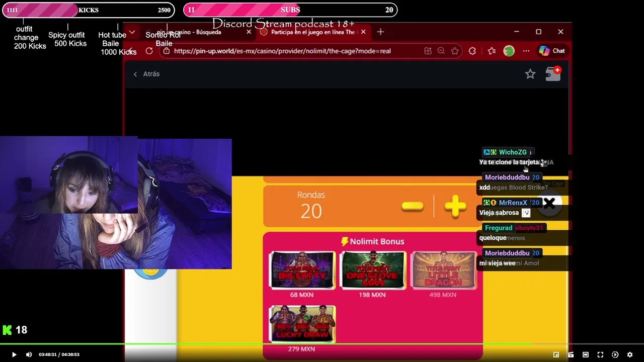
Task: Select the Lucky Draw bonus thumbnail
Action: (302, 324)
